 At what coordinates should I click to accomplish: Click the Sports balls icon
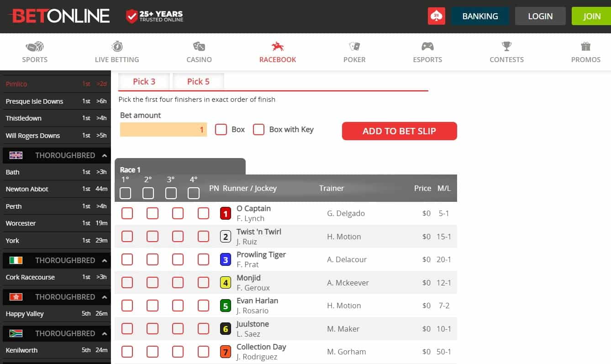[x=35, y=46]
